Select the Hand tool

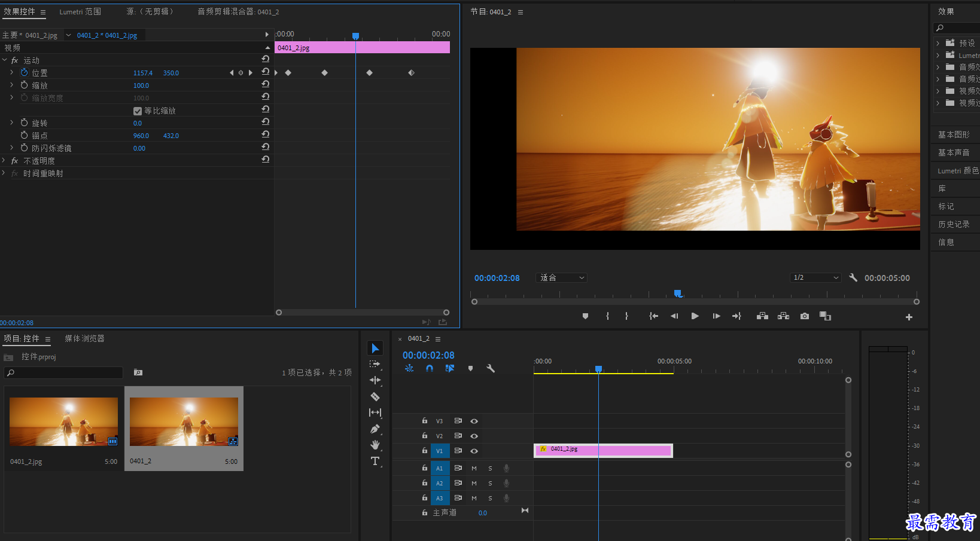[375, 445]
